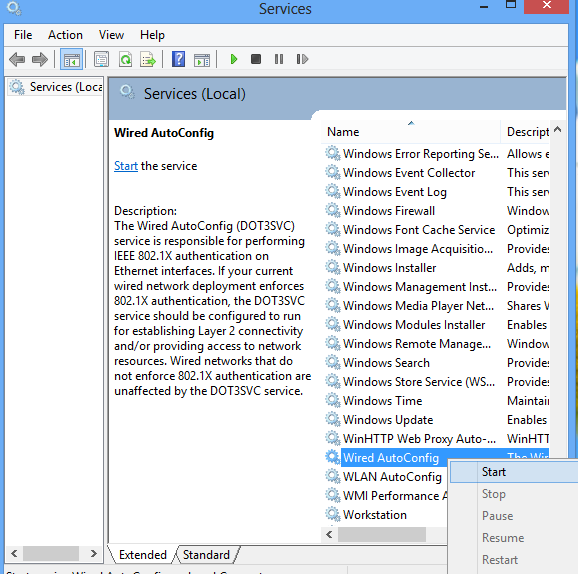Select the WMI Performance A... row
The image size is (578, 574).
385,495
